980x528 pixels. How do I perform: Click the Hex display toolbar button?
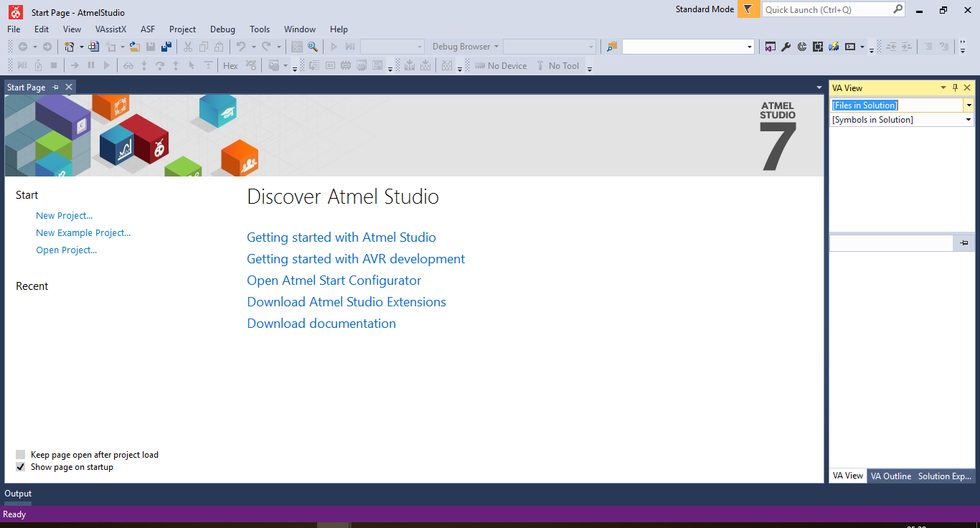click(x=230, y=66)
